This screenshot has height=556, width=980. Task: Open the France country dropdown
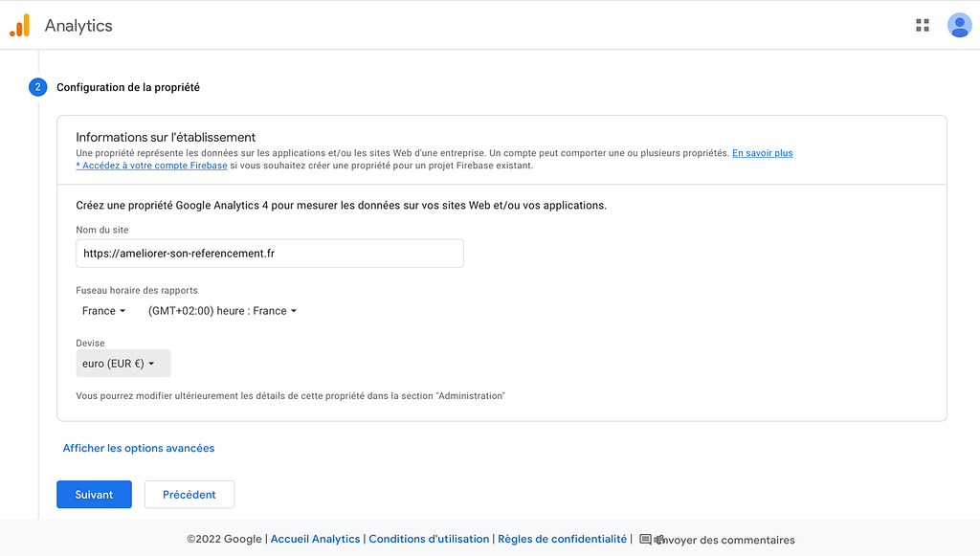103,310
